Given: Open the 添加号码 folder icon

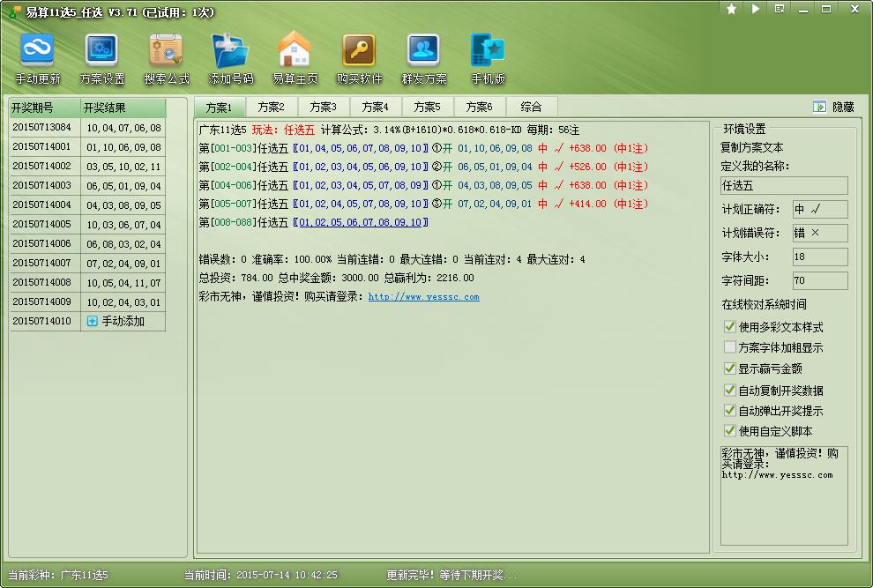Looking at the screenshot, I should coord(230,50).
